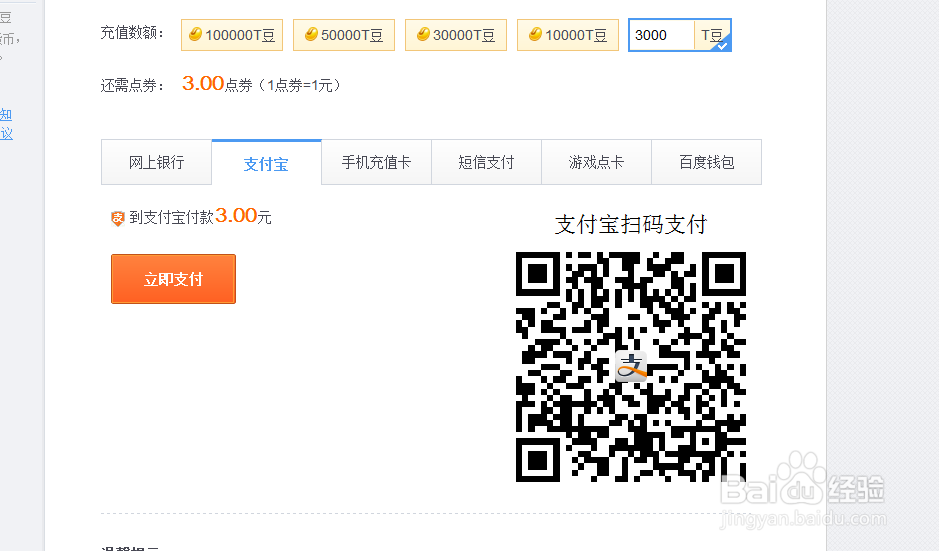Click the orange 立即支付 button
939x551 pixels.
173,279
